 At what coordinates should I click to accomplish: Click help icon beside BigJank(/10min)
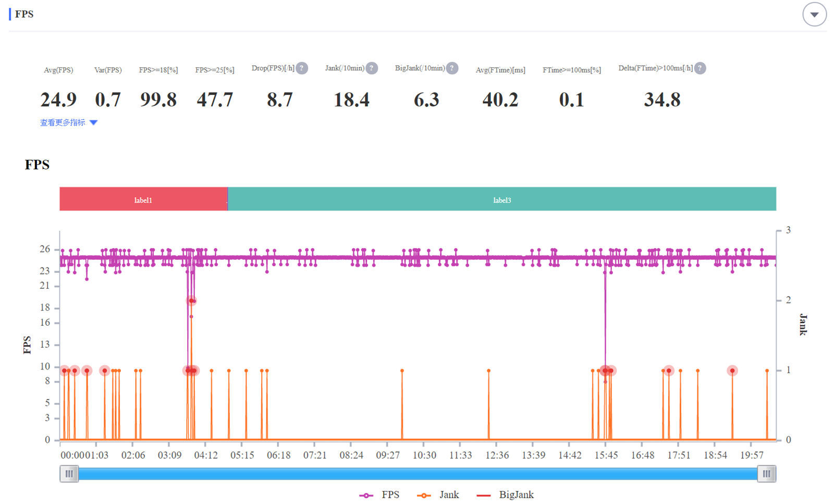point(452,68)
